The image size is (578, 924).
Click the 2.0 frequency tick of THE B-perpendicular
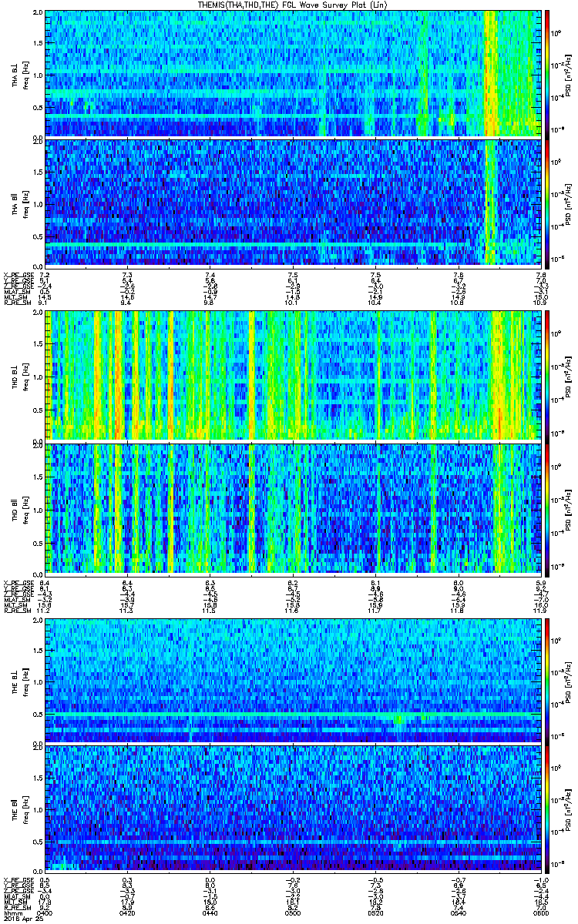[37, 620]
